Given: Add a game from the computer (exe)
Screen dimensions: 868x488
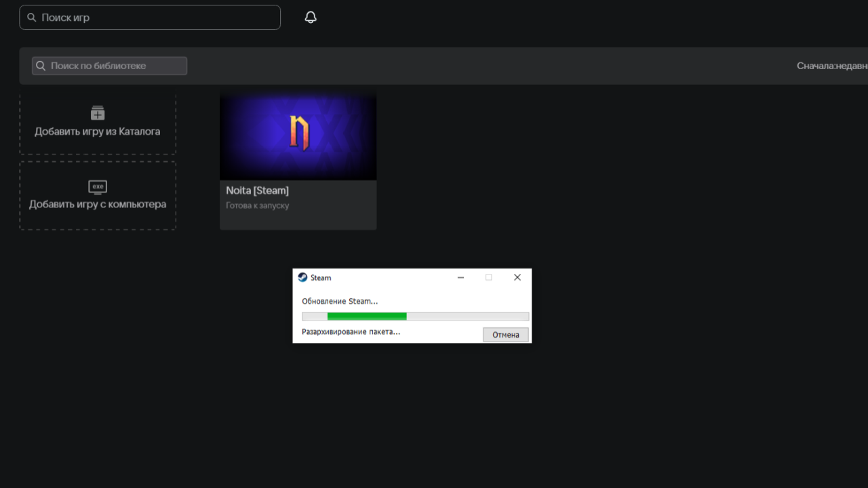Looking at the screenshot, I should [x=98, y=195].
